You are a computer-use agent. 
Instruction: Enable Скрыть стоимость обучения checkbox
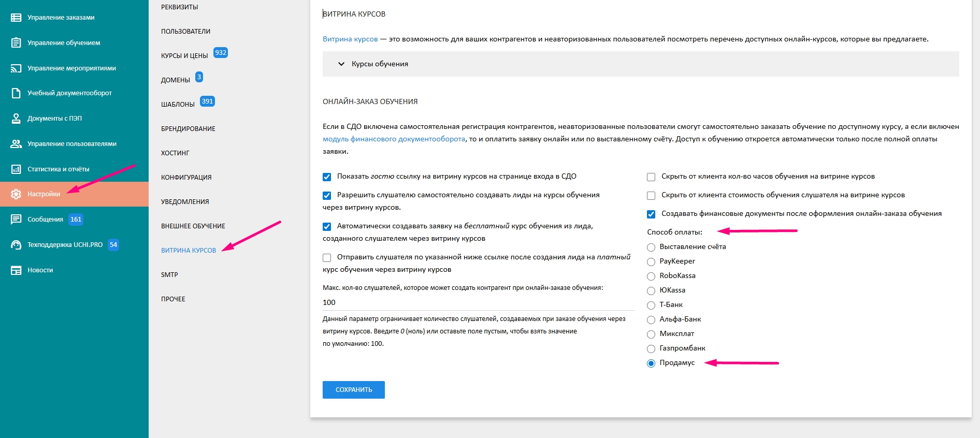[651, 196]
